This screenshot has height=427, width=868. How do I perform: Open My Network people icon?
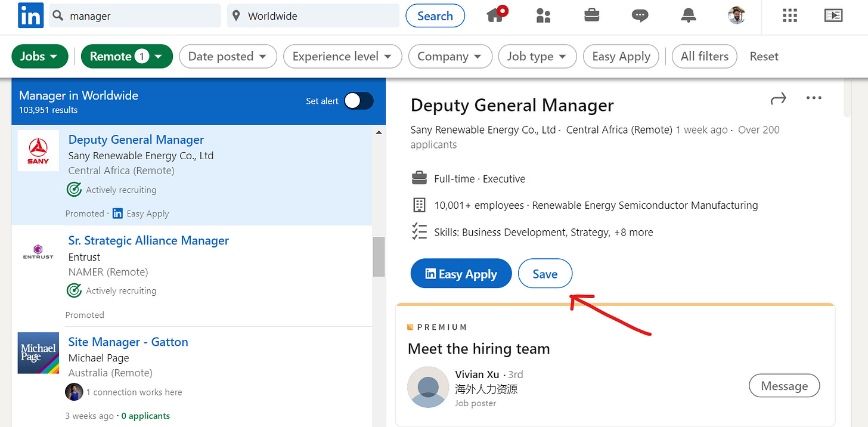coord(543,16)
